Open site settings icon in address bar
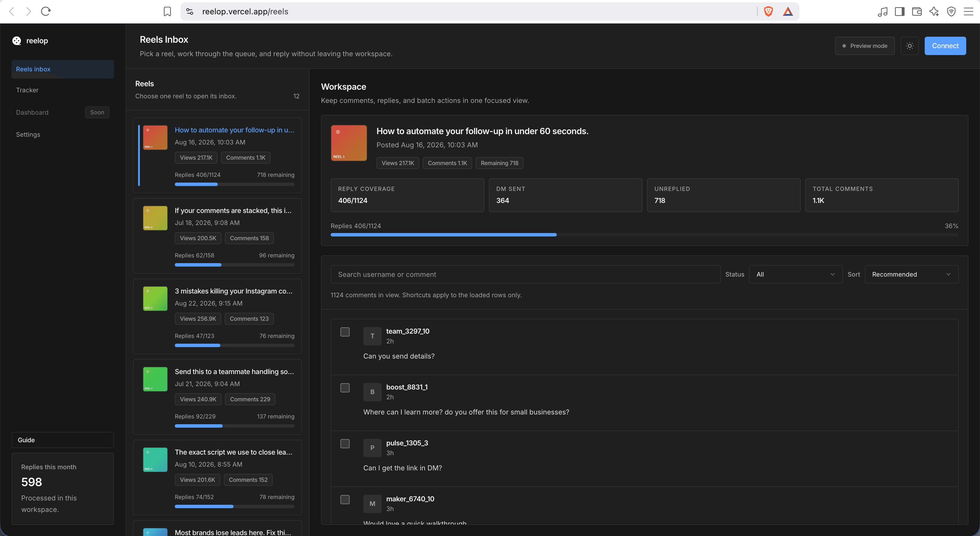The width and height of the screenshot is (980, 536). coord(189,11)
